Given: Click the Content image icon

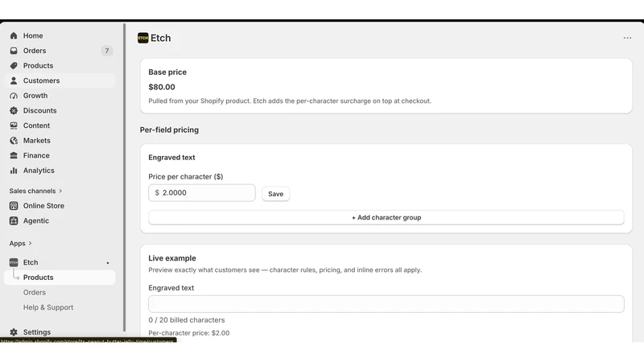Looking at the screenshot, I should (x=14, y=125).
